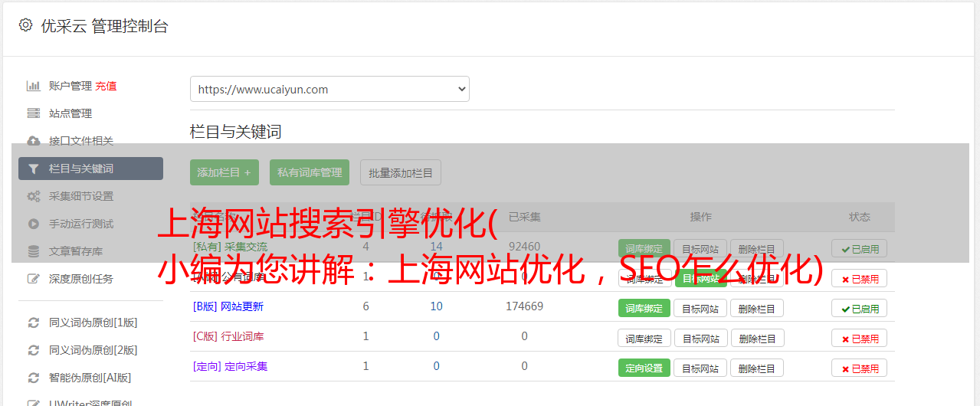Click collected count 174669
Viewport: 980px width, 406px height.
tap(524, 306)
